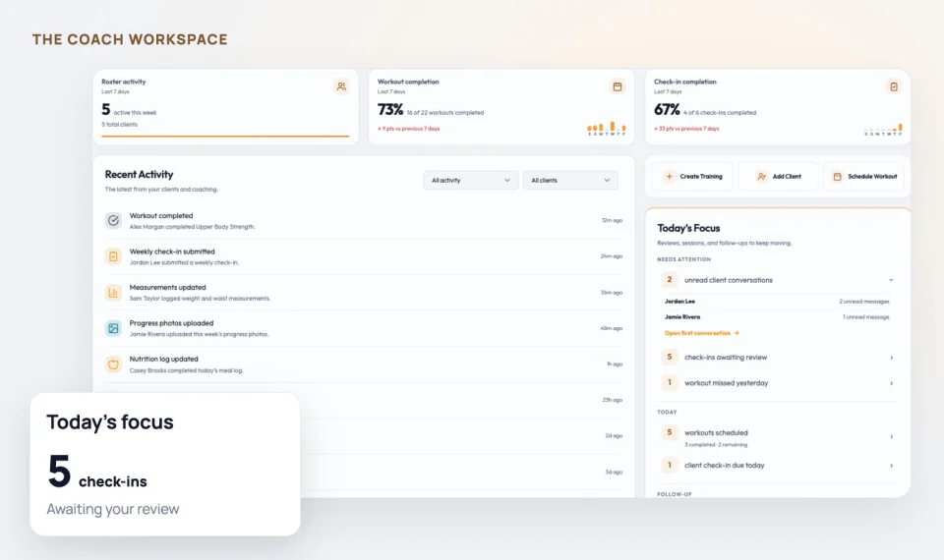The image size is (944, 560).
Task: Click the Check-in completion 67% card
Action: (x=777, y=106)
